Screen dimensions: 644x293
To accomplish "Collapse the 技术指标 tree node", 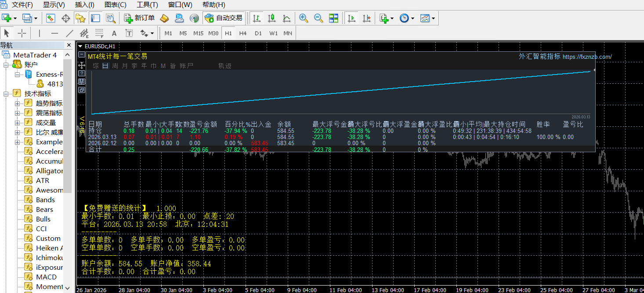I will coord(6,94).
